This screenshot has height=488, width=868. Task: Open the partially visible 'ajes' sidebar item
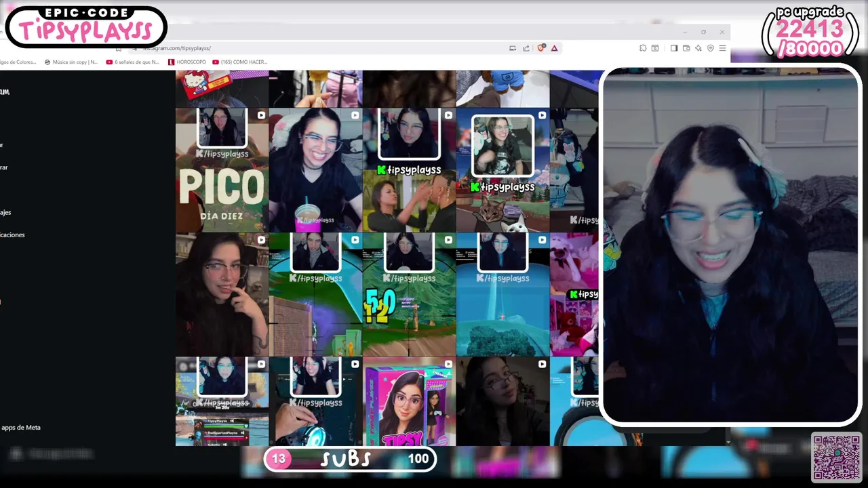tap(5, 213)
